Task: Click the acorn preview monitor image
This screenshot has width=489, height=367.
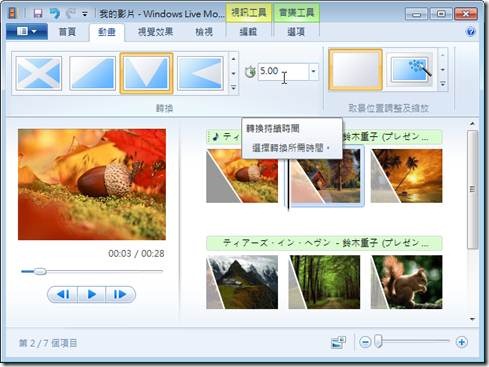Action: (x=92, y=184)
